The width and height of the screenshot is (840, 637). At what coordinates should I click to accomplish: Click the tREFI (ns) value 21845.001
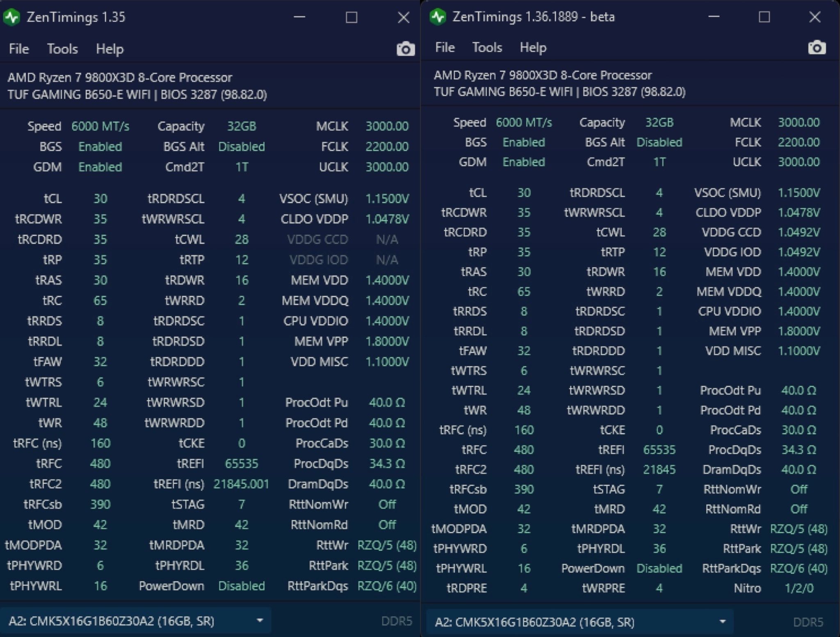point(241,484)
